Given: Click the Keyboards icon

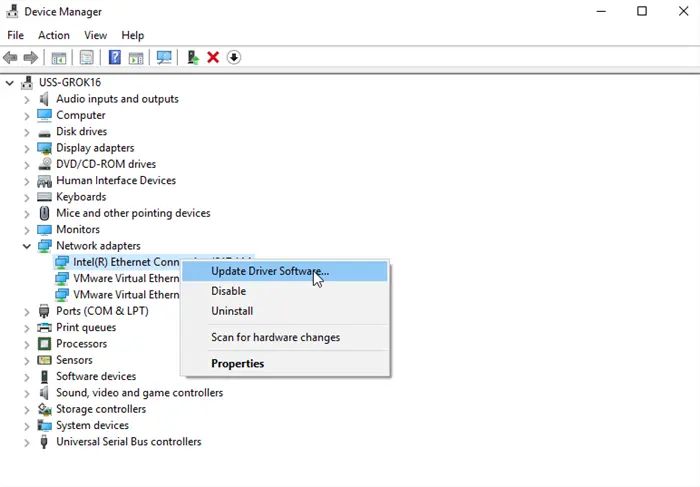Looking at the screenshot, I should click(x=44, y=197).
